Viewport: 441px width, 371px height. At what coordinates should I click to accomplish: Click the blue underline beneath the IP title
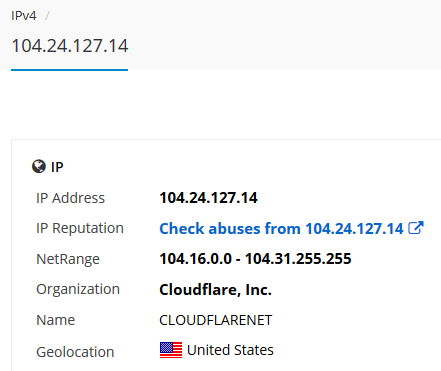[70, 70]
